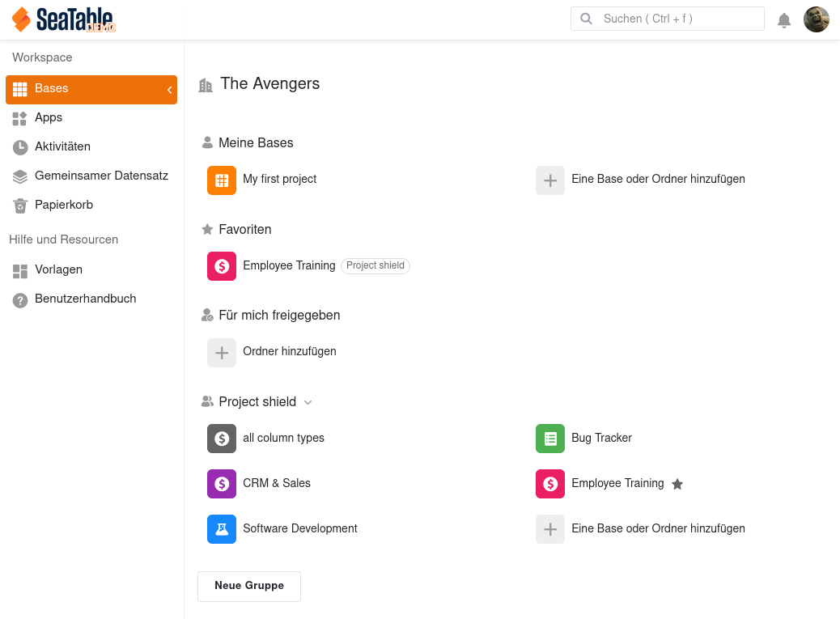Open Aktivitäten in the sidebar
Screen dimensions: 840x619
pos(62,147)
